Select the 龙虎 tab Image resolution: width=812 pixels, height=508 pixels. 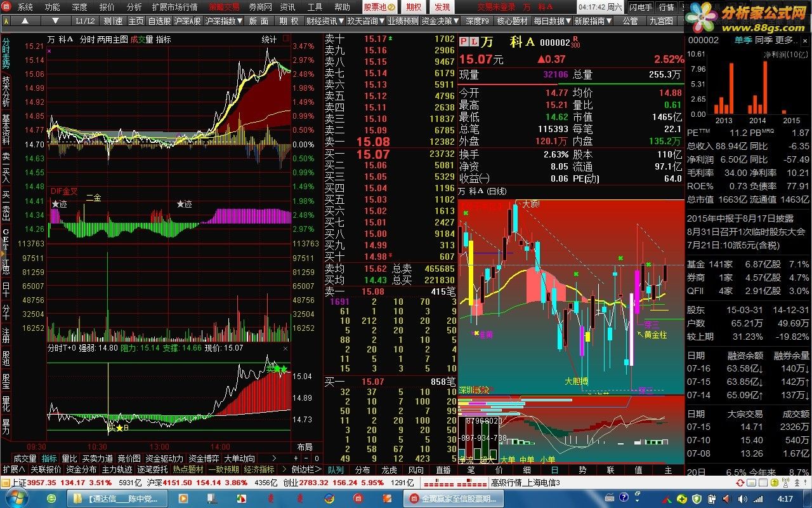389,470
